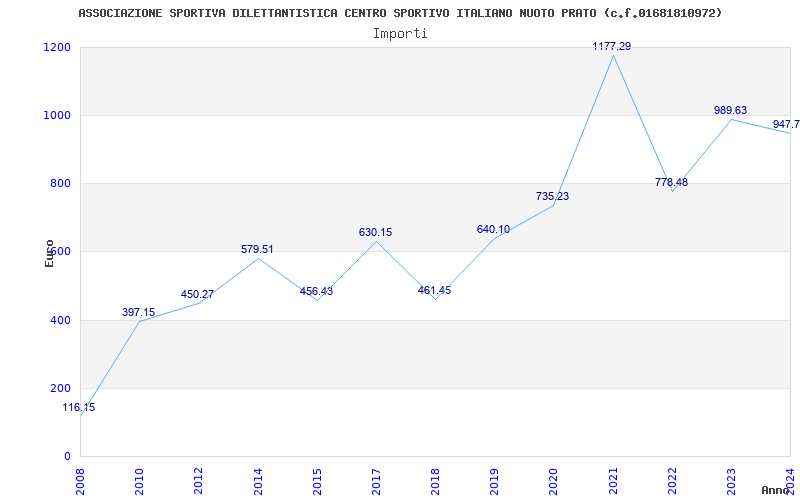Click x-axis year 2018

[x=436, y=481]
